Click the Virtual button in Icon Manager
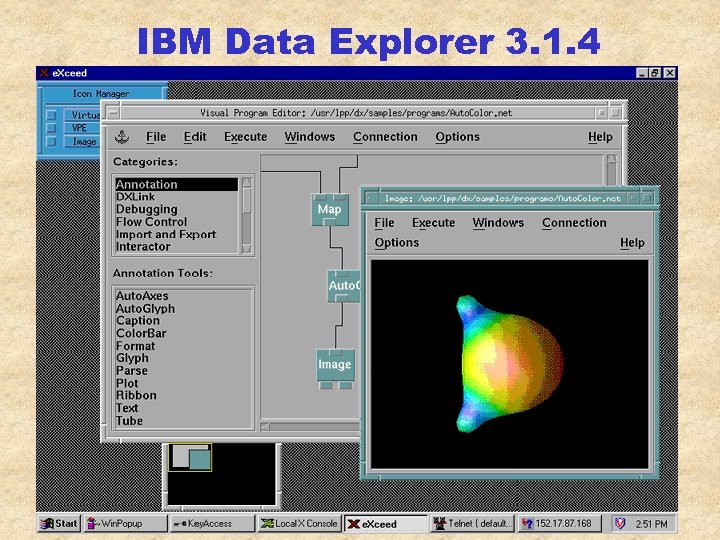This screenshot has height=540, width=720. click(x=82, y=115)
